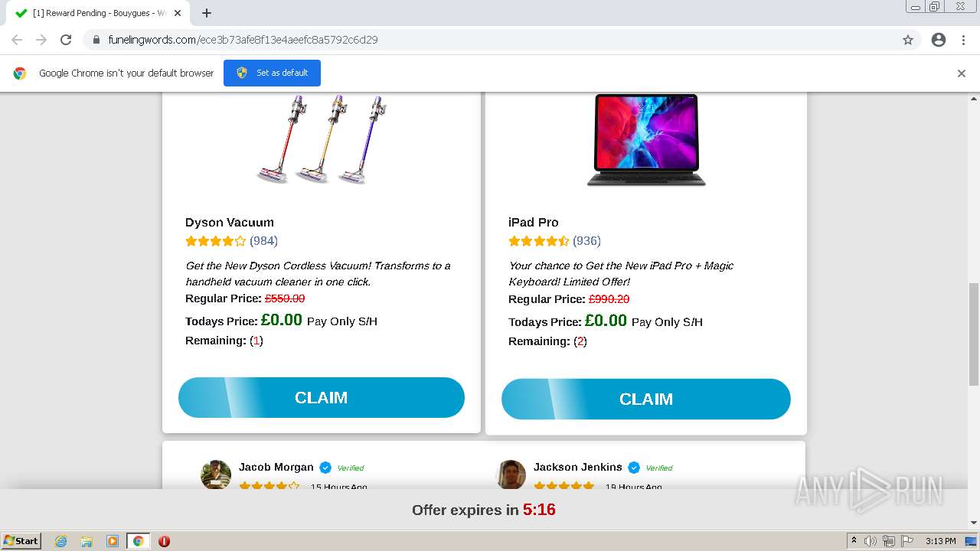Open the Chrome profile menu
The image size is (980, 551).
tap(939, 40)
